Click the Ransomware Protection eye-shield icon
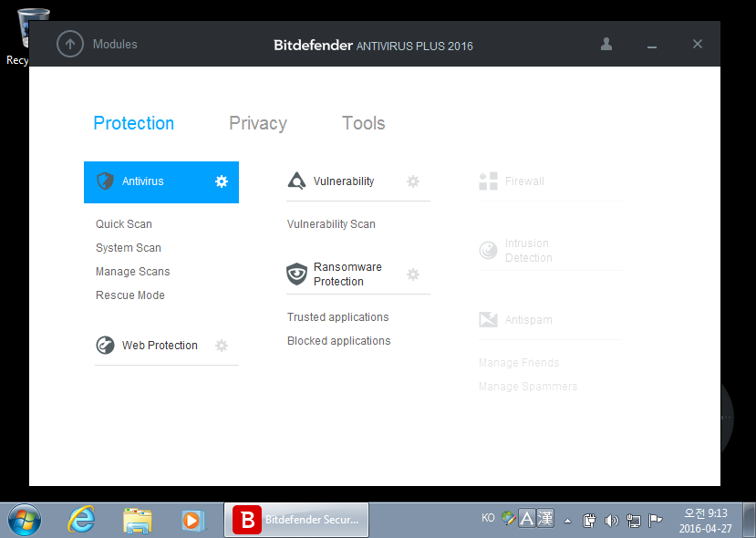Image resolution: width=756 pixels, height=538 pixels. pyautogui.click(x=296, y=274)
